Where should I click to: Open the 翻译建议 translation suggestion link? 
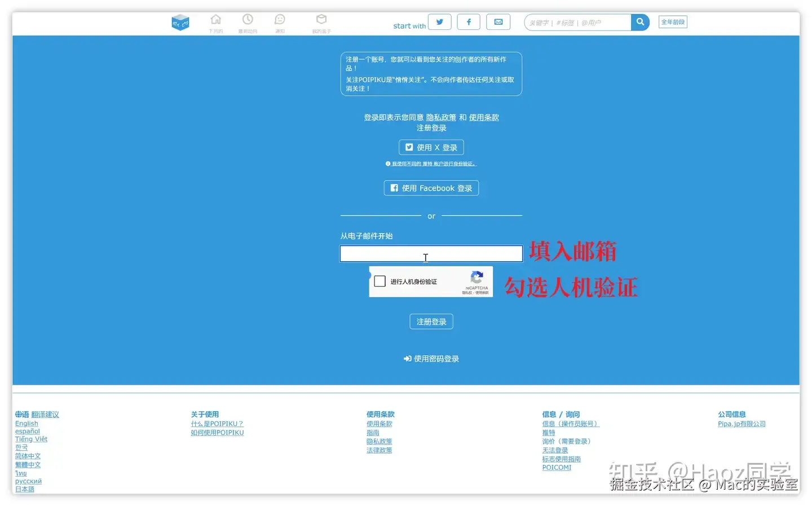click(x=45, y=415)
